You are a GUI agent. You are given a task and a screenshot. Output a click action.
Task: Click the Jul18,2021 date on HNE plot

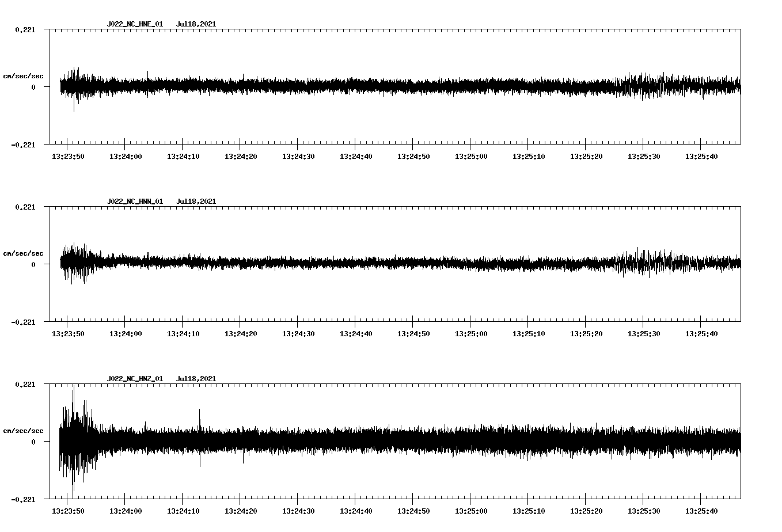(196, 24)
